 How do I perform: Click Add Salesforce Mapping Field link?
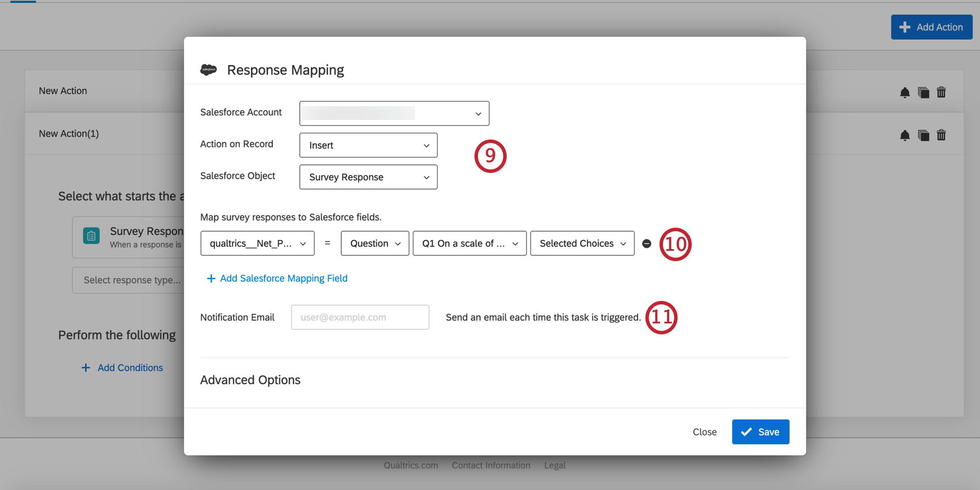pos(277,278)
